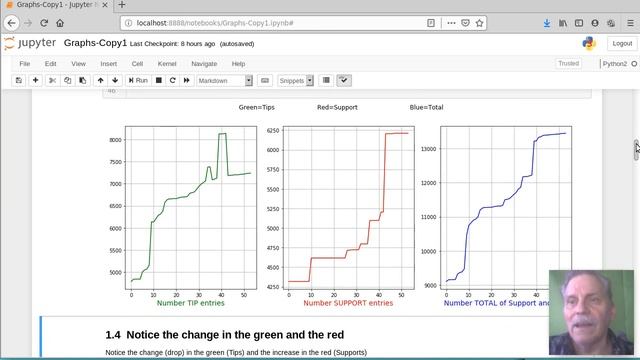Click the red Number SUPPORT entries chart

349,208
